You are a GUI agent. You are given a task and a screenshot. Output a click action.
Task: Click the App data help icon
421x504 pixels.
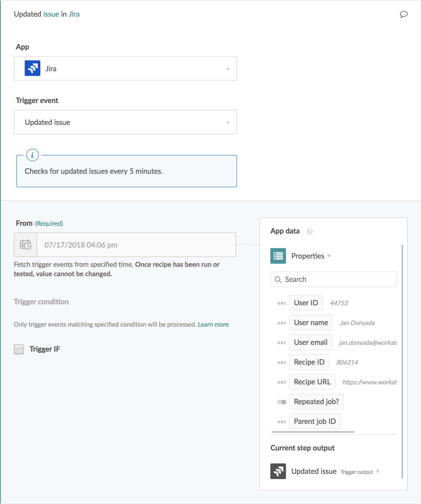310,231
